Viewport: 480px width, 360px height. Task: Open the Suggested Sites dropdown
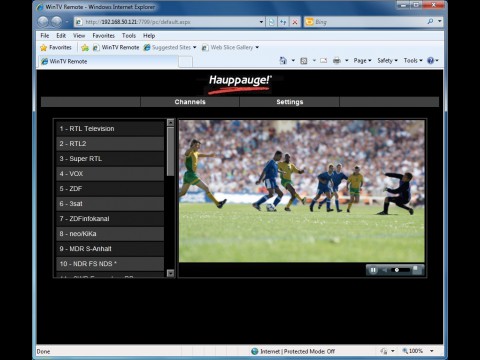[x=170, y=48]
